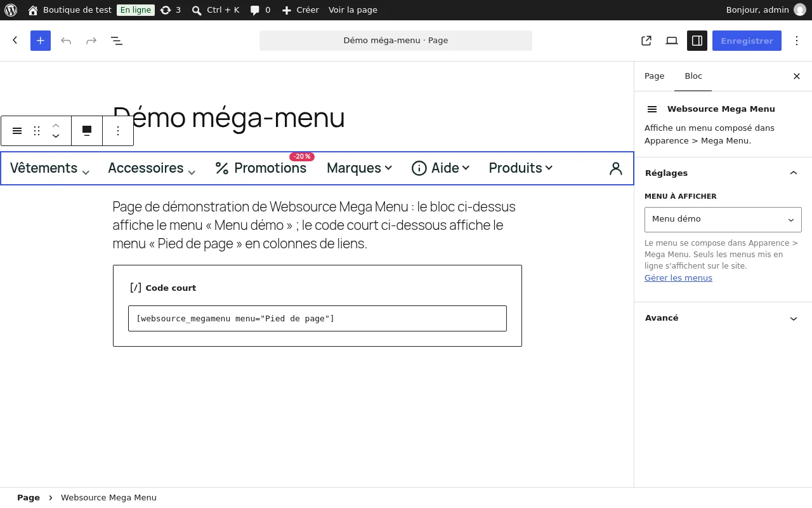Click the block drag handle
The width and height of the screenshot is (812, 508).
click(x=37, y=131)
